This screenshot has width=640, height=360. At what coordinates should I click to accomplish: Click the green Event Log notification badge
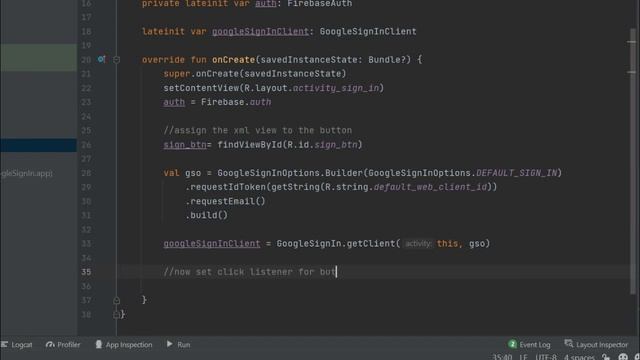(x=512, y=344)
